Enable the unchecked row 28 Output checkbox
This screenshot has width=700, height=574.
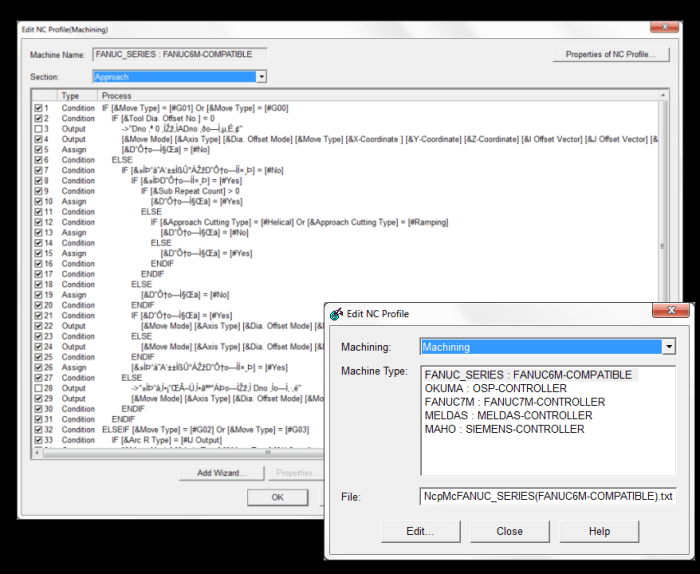38,388
